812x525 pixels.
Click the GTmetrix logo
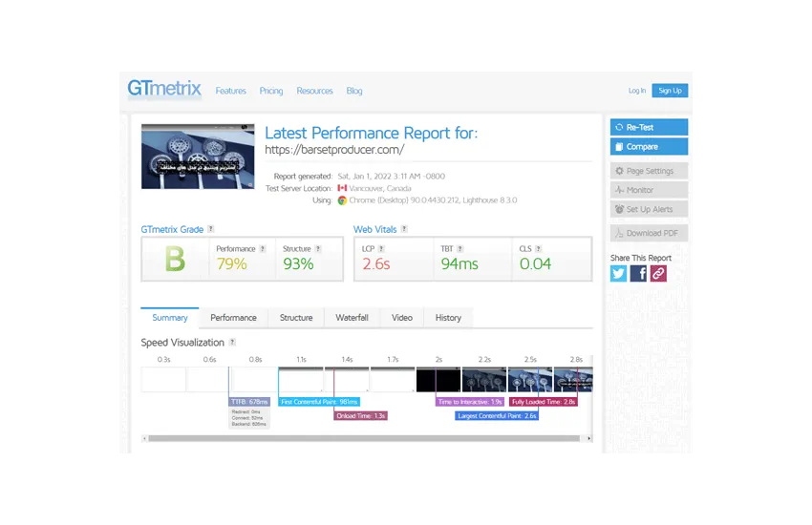(x=164, y=90)
